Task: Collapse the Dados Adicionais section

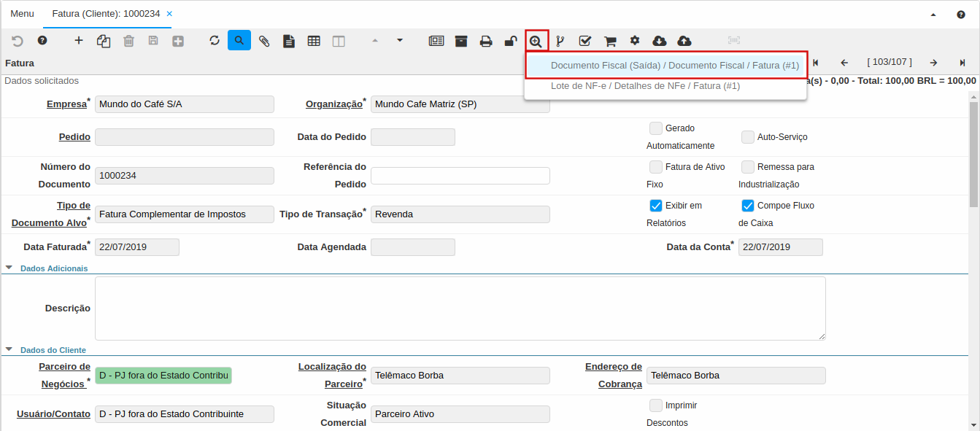Action: 9,268
